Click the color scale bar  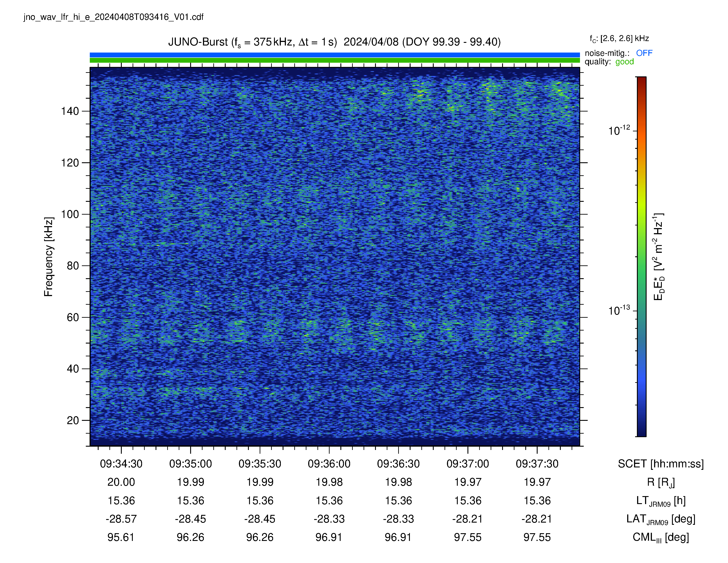[642, 257]
